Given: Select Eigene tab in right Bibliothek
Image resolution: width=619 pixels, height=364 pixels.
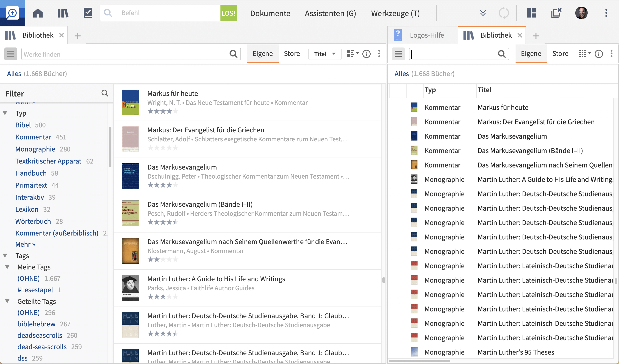Looking at the screenshot, I should pyautogui.click(x=531, y=54).
